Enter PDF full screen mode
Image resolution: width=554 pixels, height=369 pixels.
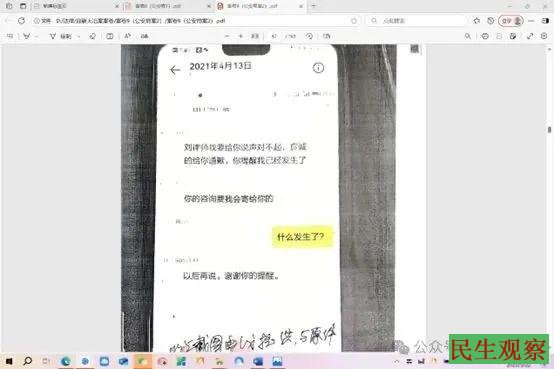pos(530,36)
